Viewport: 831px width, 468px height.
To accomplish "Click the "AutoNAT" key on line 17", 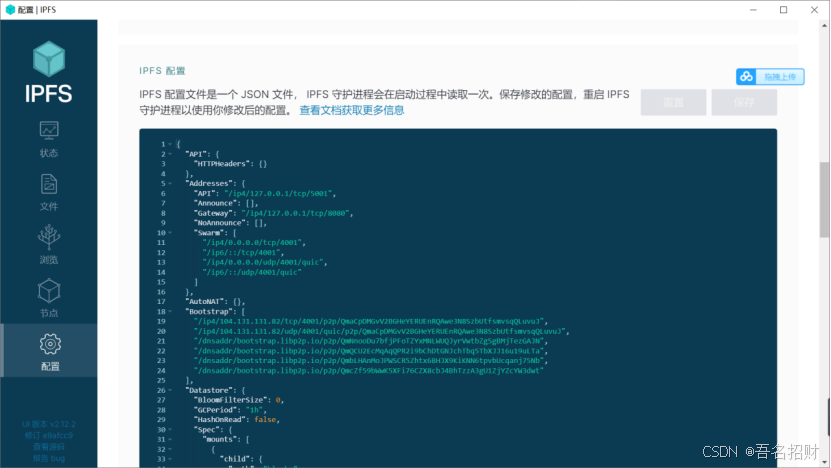I will point(207,302).
